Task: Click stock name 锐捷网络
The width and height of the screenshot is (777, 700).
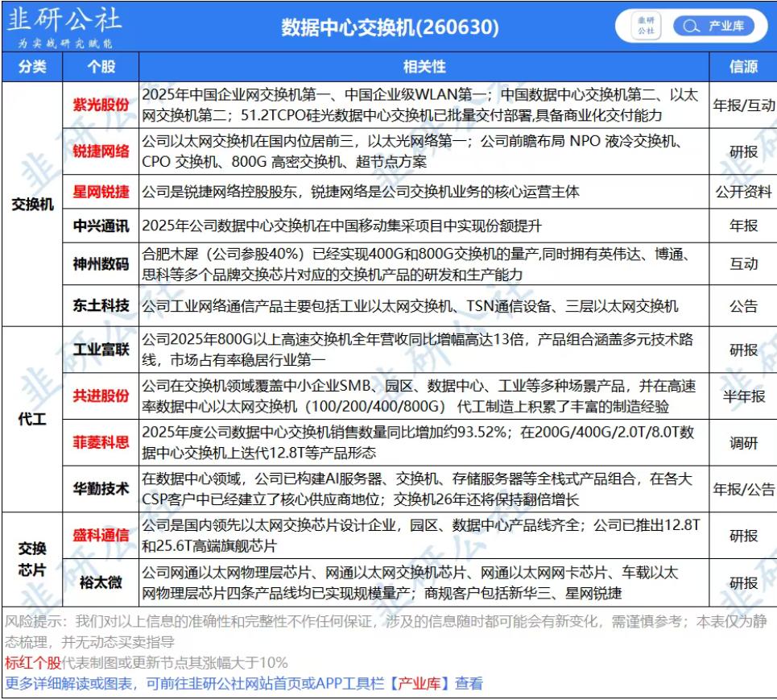Action: [101, 151]
